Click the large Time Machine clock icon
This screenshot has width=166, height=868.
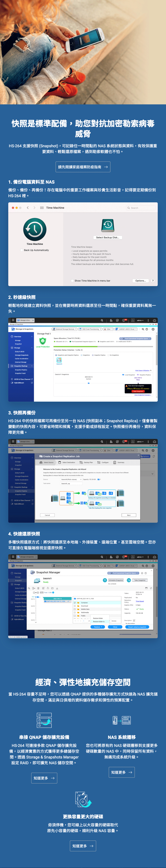35,229
